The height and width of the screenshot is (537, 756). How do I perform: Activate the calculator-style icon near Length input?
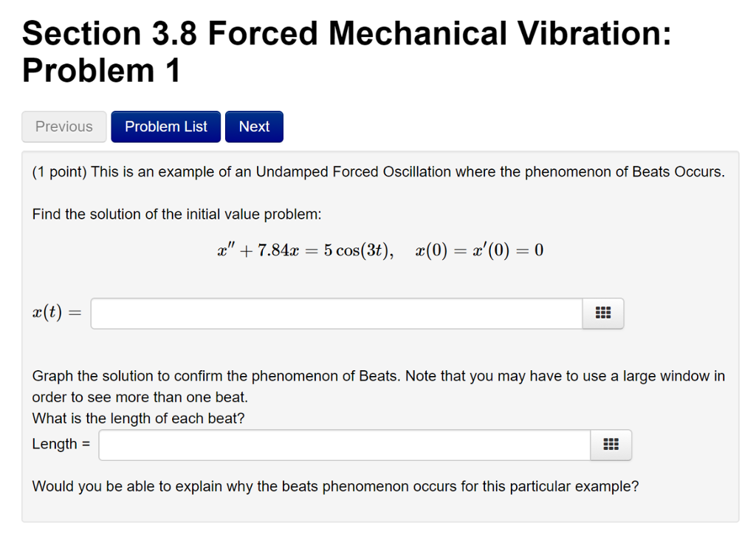click(x=611, y=444)
